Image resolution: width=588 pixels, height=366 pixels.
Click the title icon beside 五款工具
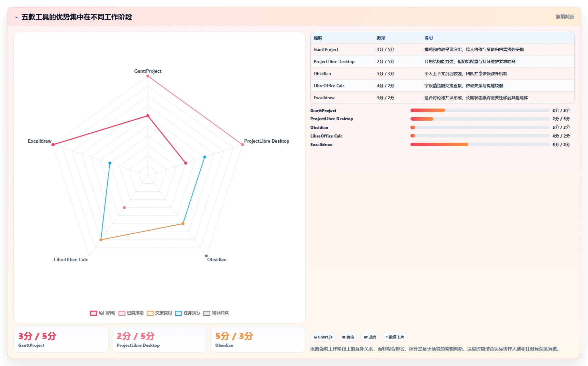(16, 17)
